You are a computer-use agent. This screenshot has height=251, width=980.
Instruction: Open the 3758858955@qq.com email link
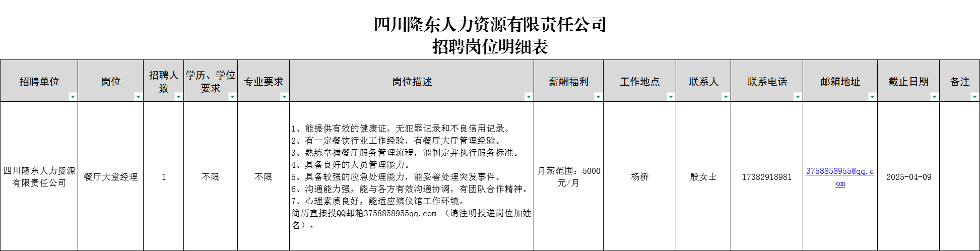click(x=839, y=172)
